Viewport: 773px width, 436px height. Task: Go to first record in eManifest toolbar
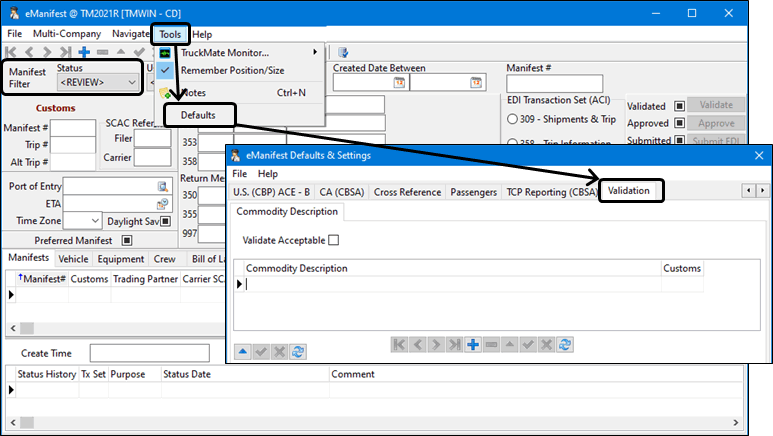pyautogui.click(x=11, y=52)
